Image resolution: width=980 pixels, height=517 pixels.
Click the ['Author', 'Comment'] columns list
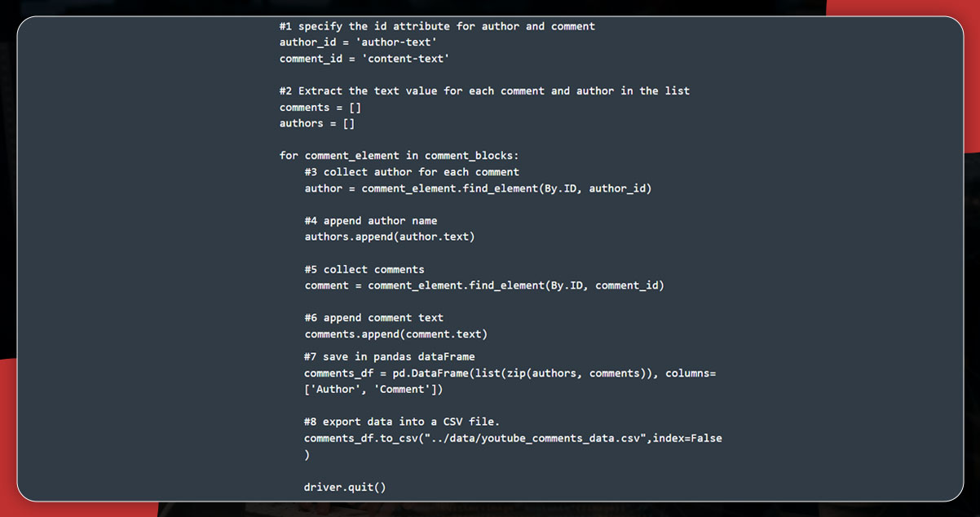click(373, 389)
